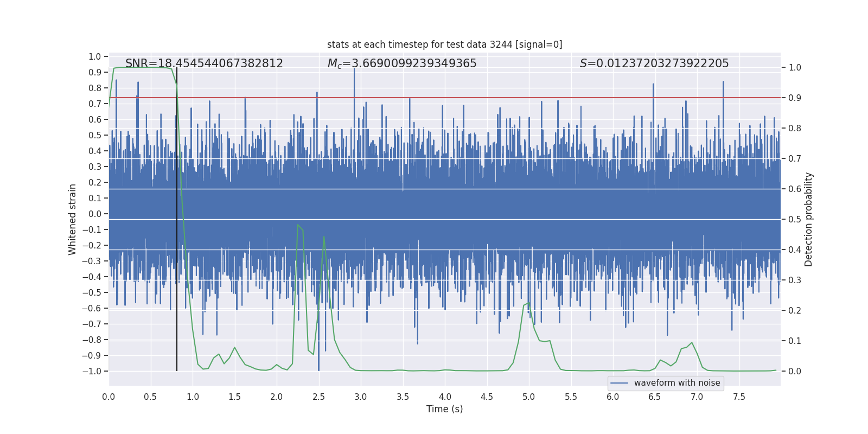Click the 7.5 tick on time axis
868x434 pixels.
739,397
